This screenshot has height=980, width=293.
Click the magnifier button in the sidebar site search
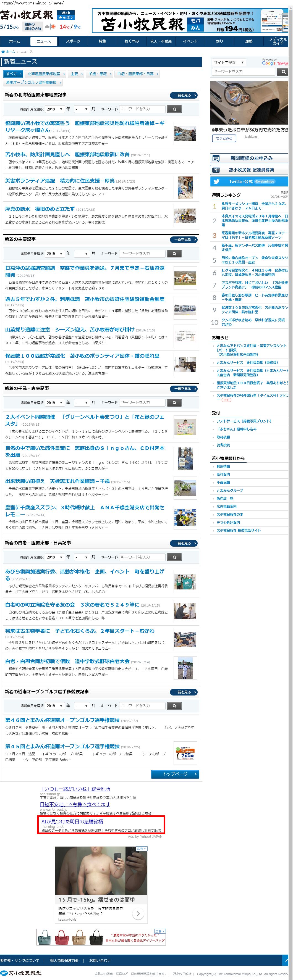282,72
